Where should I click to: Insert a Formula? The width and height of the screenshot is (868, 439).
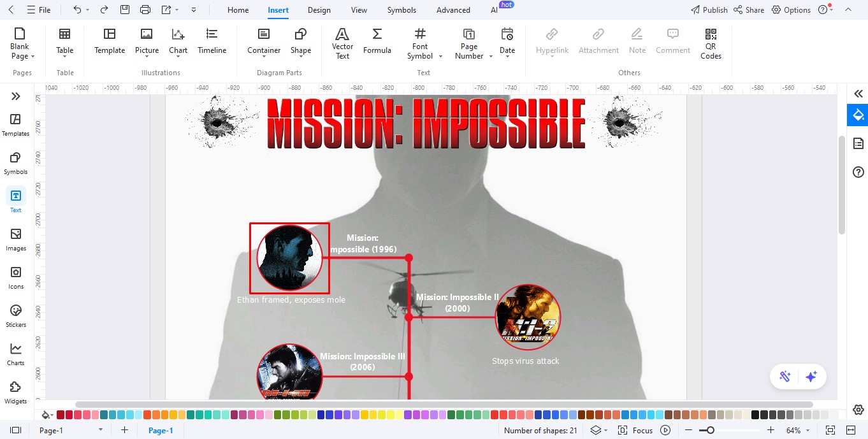(x=377, y=41)
